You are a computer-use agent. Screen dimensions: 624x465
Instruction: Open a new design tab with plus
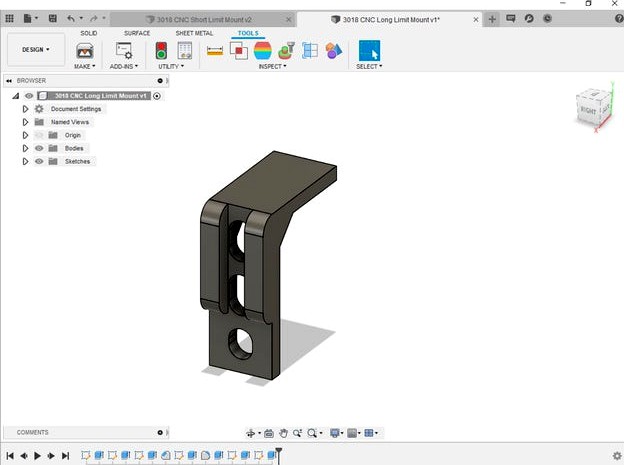click(x=492, y=19)
